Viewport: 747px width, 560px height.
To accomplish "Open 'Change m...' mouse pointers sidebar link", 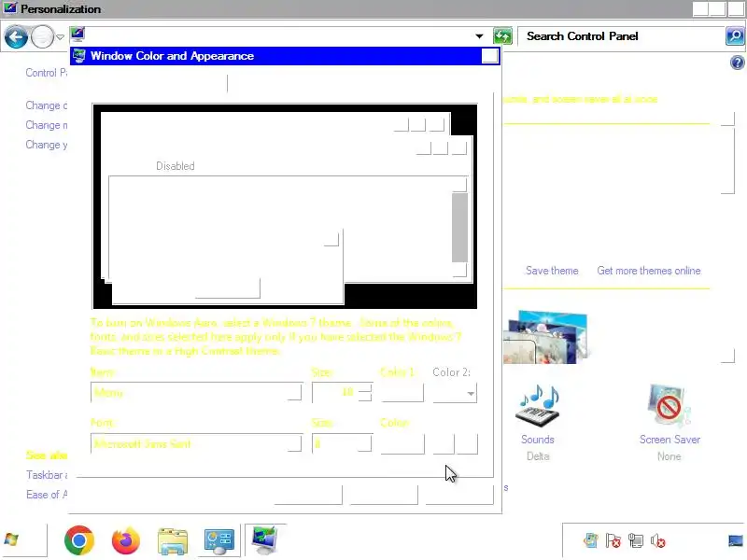I will point(46,125).
